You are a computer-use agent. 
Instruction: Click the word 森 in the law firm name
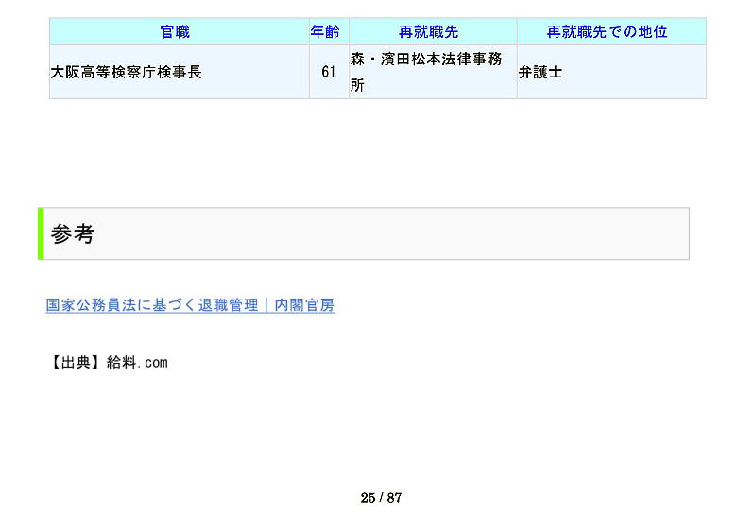[357, 59]
